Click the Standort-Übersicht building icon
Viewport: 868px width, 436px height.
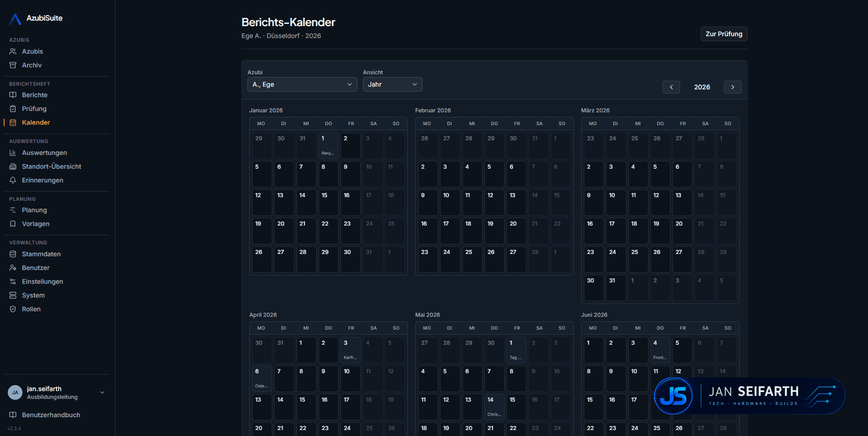pyautogui.click(x=13, y=166)
